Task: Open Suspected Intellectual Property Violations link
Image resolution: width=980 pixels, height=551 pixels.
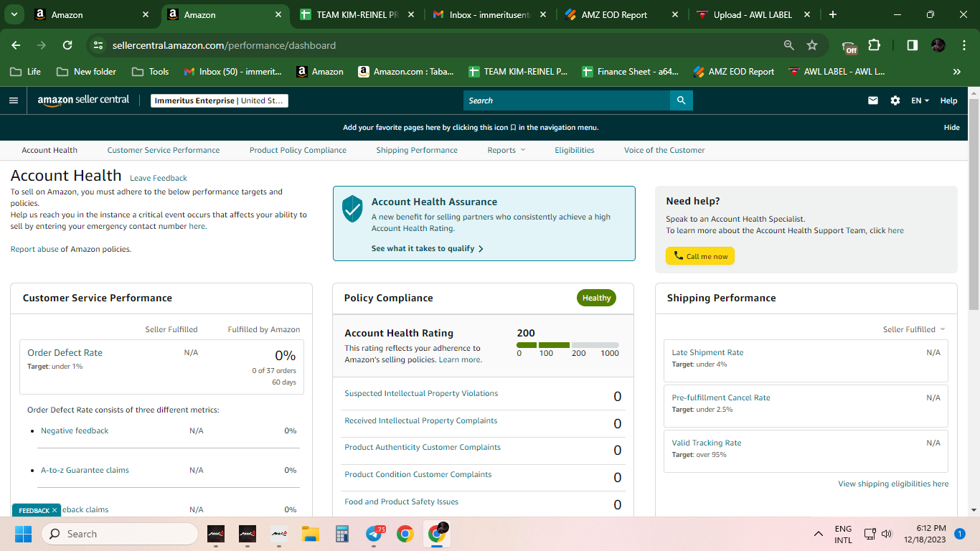Action: [421, 393]
